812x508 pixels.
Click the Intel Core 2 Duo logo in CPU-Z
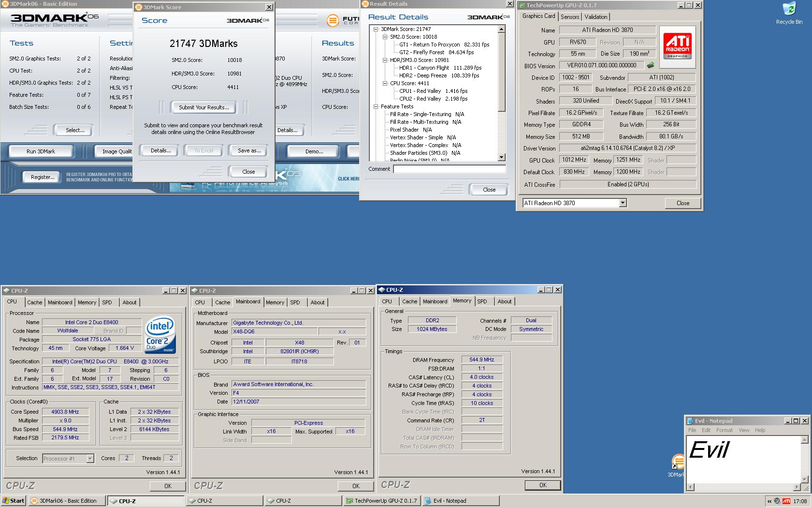(160, 335)
